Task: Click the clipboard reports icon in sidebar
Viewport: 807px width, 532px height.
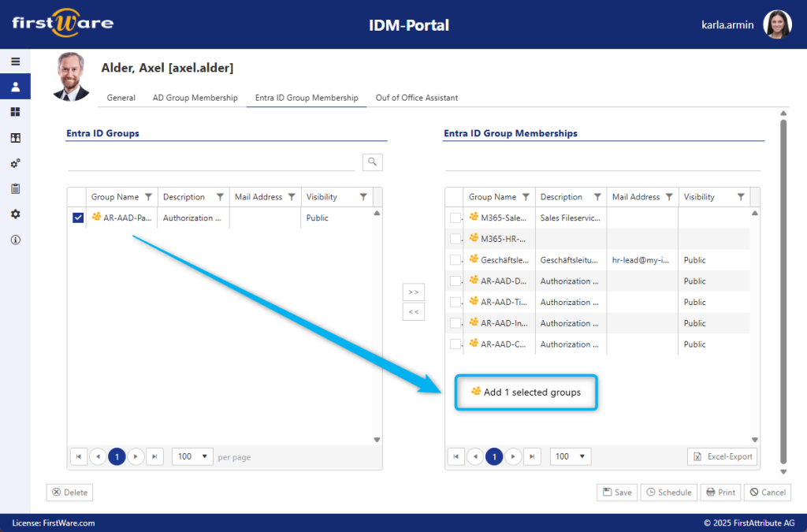Action: coord(14,188)
